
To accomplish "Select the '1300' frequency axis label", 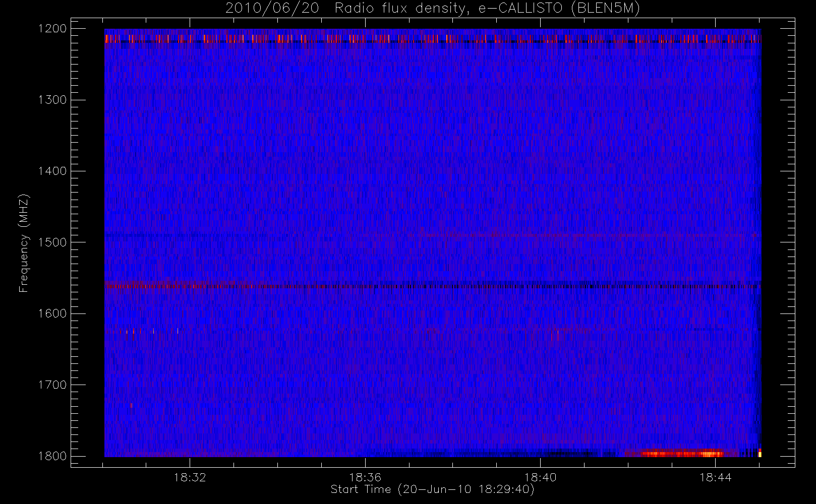I will [53, 100].
